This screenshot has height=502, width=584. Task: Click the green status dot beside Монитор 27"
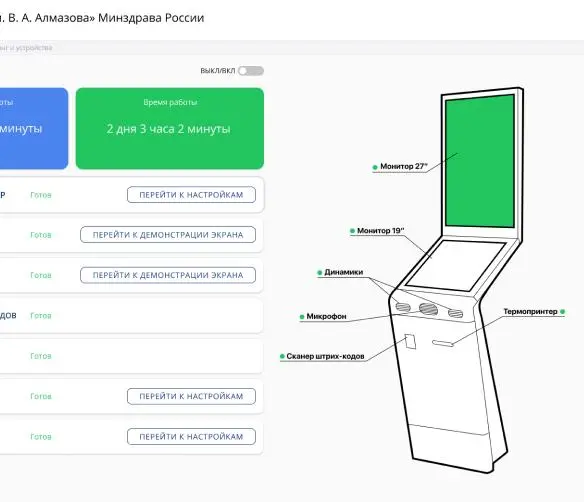click(375, 167)
